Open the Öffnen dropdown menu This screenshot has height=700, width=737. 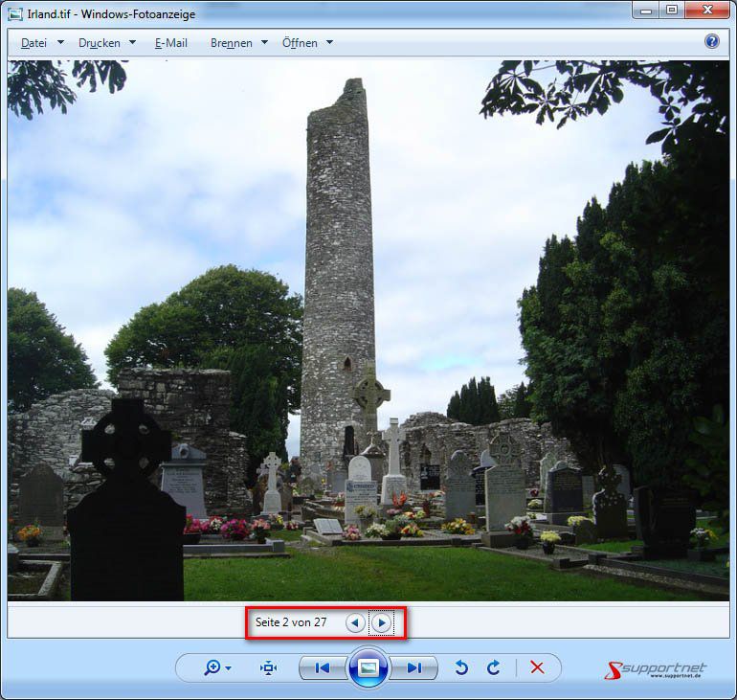[x=307, y=43]
